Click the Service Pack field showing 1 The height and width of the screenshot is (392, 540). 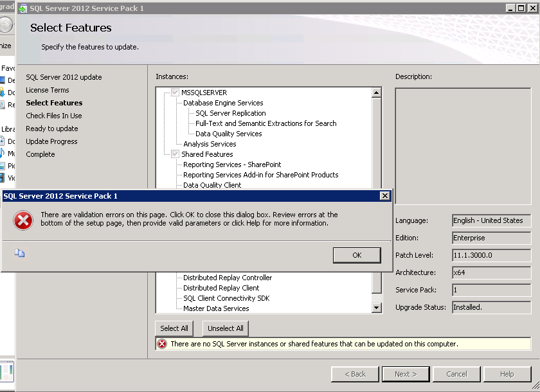491,290
